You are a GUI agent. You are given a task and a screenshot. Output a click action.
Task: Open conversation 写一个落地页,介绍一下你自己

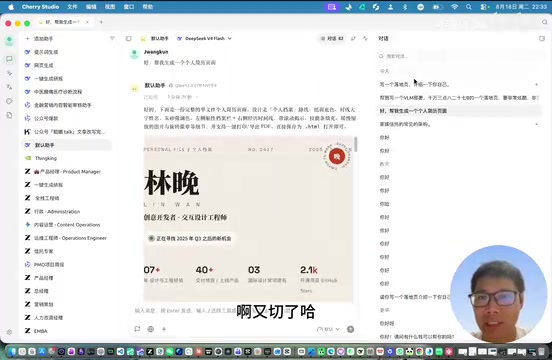[459, 84]
